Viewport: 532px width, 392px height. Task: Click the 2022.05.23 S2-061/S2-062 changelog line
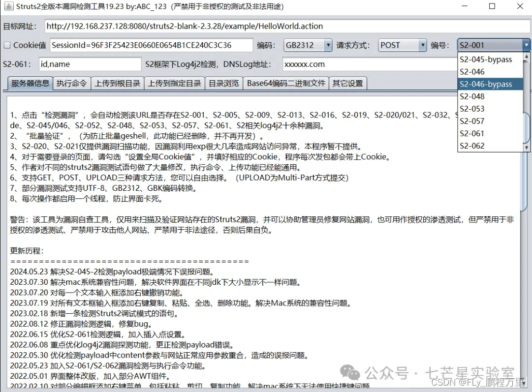108,366
